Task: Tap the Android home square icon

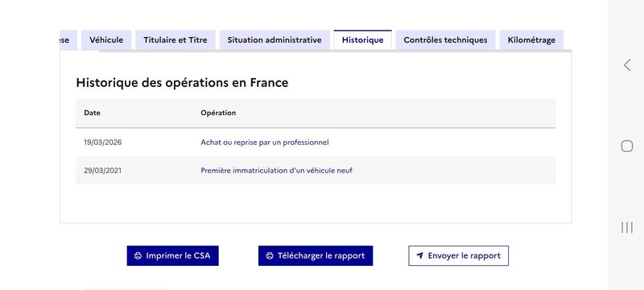Action: coord(627,147)
